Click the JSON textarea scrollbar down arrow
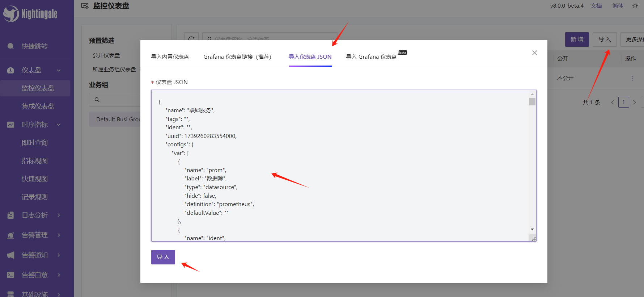 tap(532, 229)
